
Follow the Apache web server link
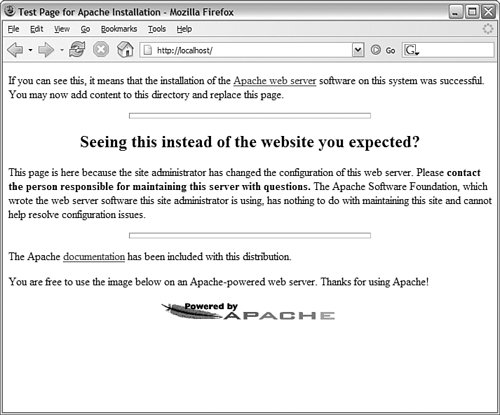click(275, 81)
